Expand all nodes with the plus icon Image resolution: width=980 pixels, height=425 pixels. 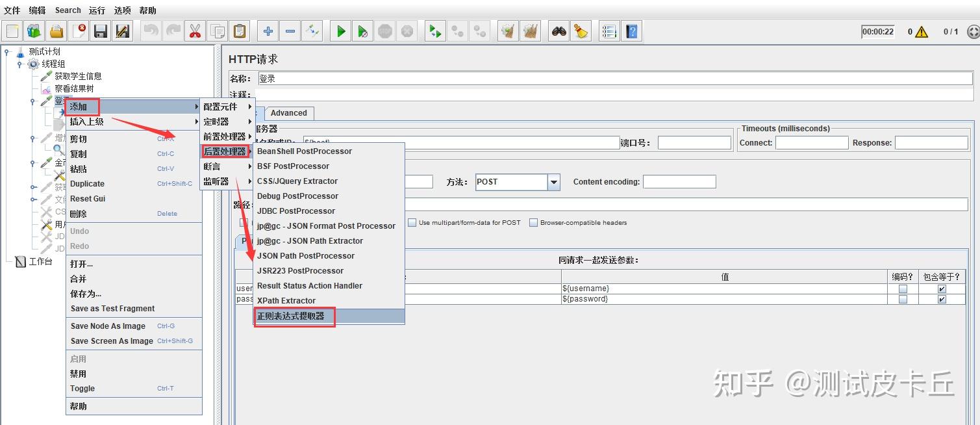coord(268,31)
